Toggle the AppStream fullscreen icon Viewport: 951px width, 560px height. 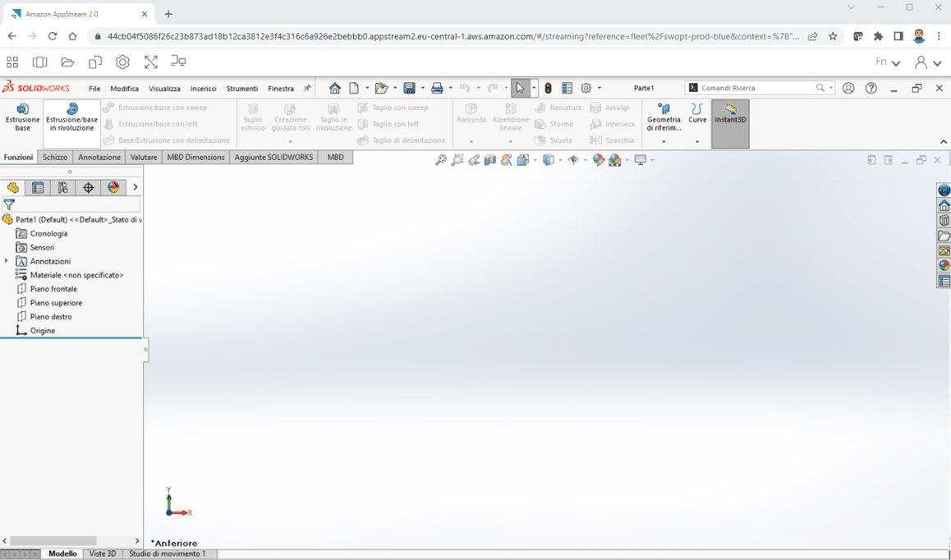tap(150, 62)
